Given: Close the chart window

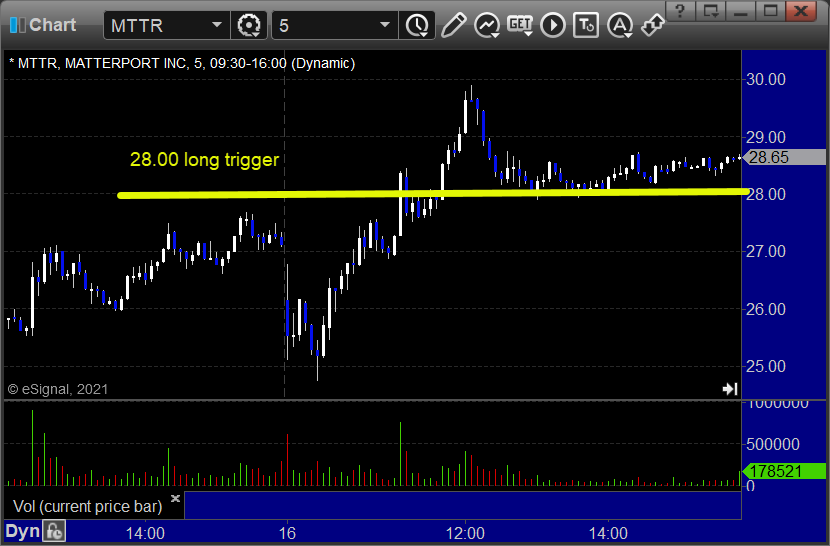Looking at the screenshot, I should (801, 11).
